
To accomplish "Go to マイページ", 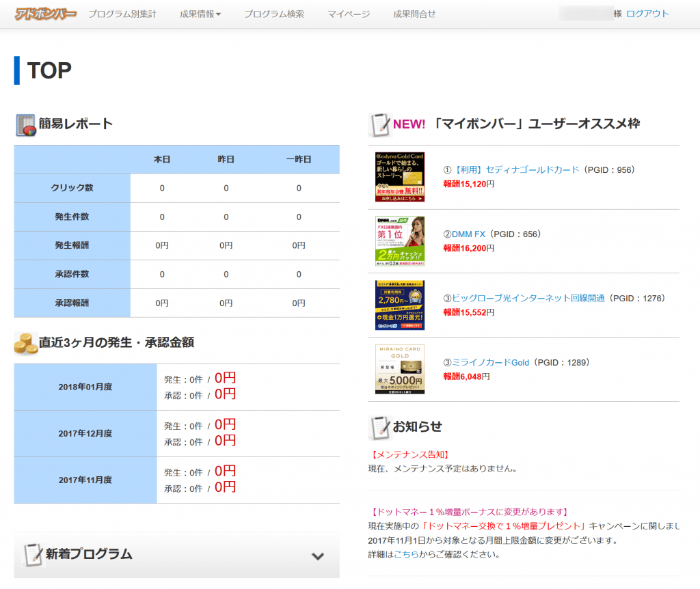I will pos(349,14).
